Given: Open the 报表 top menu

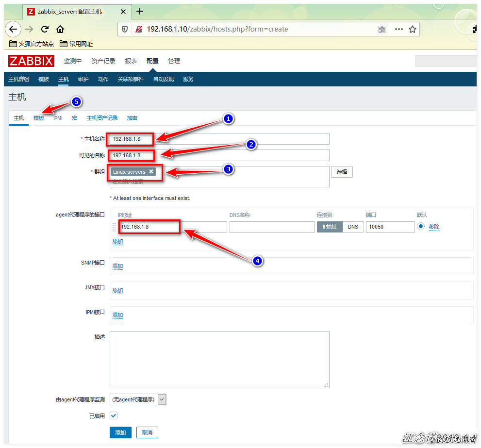Looking at the screenshot, I should pyautogui.click(x=131, y=61).
